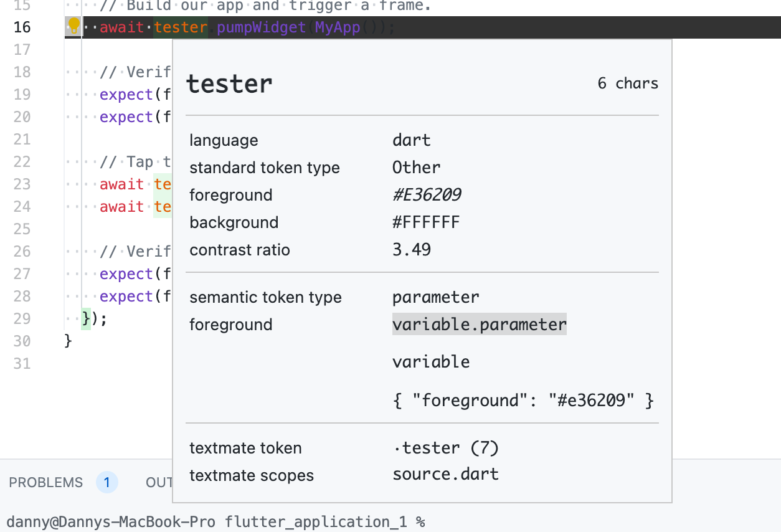781x532 pixels.
Task: Click the semantic token type parameter
Action: pyautogui.click(x=435, y=297)
